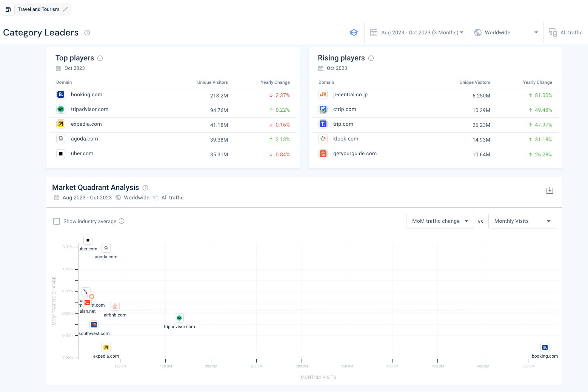
Task: Click the Travel and Tourism category label
Action: tap(38, 9)
